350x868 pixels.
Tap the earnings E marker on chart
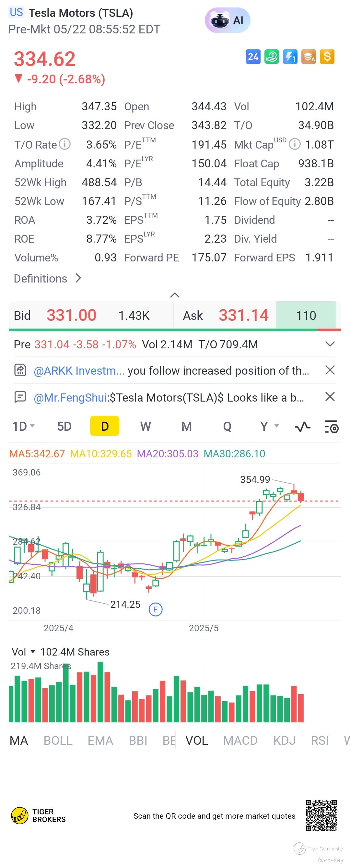[x=156, y=609]
